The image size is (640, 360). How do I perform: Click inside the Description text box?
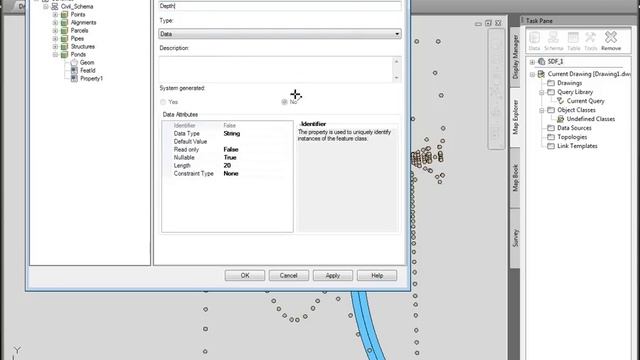pyautogui.click(x=276, y=69)
